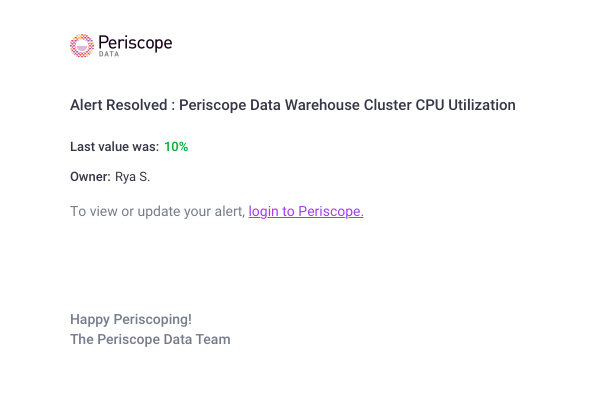
Task: Click the word alert before login link
Action: pos(230,211)
